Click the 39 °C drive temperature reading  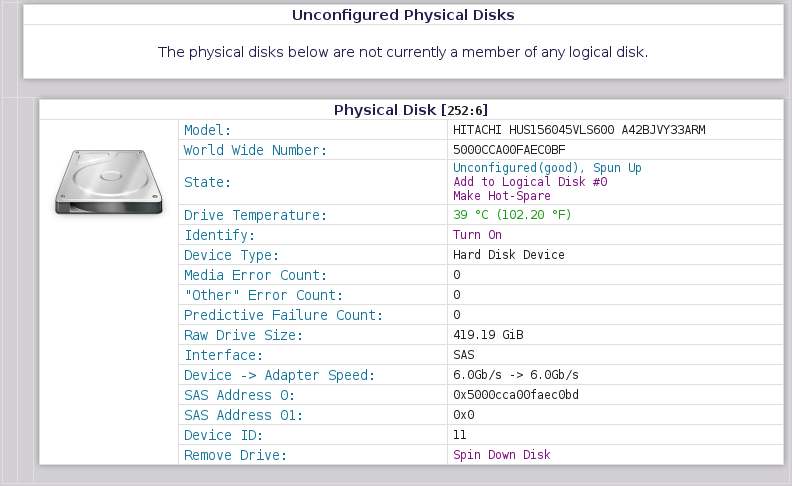pos(512,215)
